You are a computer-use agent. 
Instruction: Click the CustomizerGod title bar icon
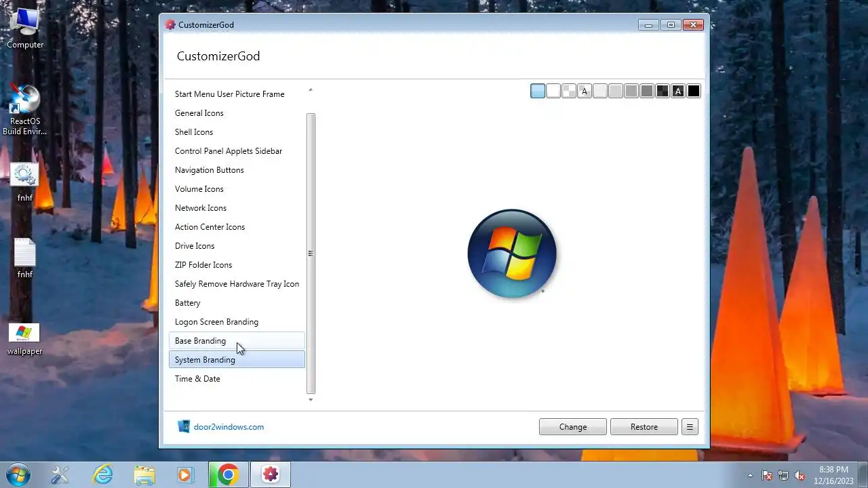[170, 25]
